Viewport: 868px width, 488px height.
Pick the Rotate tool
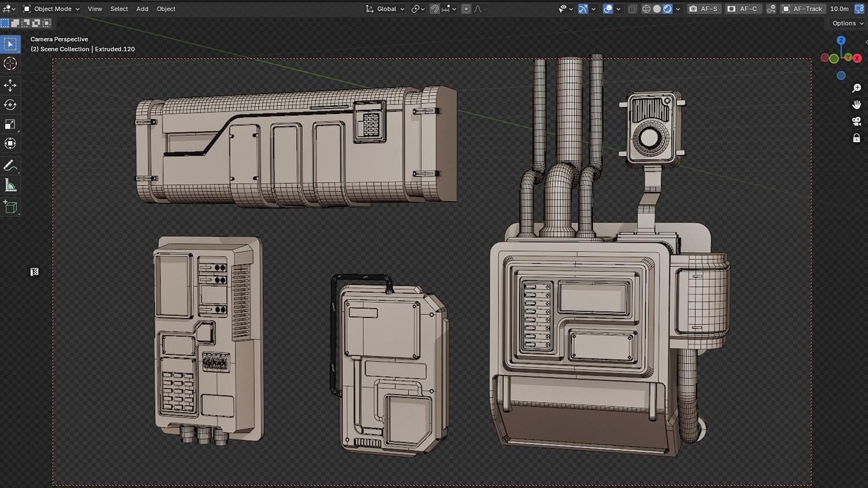tap(10, 105)
